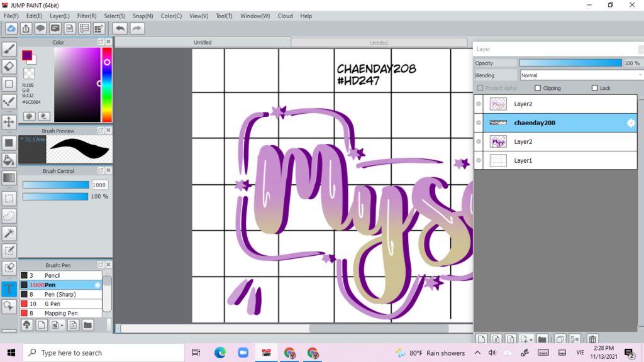Select the Eraser tool
This screenshot has height=362, width=644.
click(x=9, y=67)
